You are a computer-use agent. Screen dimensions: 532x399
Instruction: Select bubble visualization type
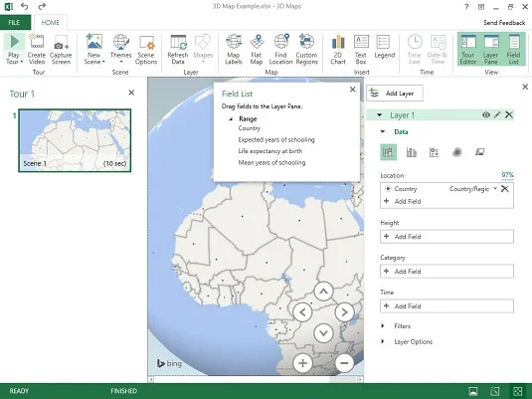(x=434, y=152)
